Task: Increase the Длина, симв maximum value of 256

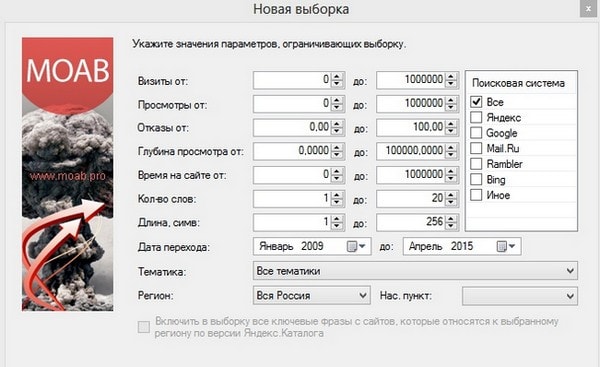Action: click(x=451, y=219)
